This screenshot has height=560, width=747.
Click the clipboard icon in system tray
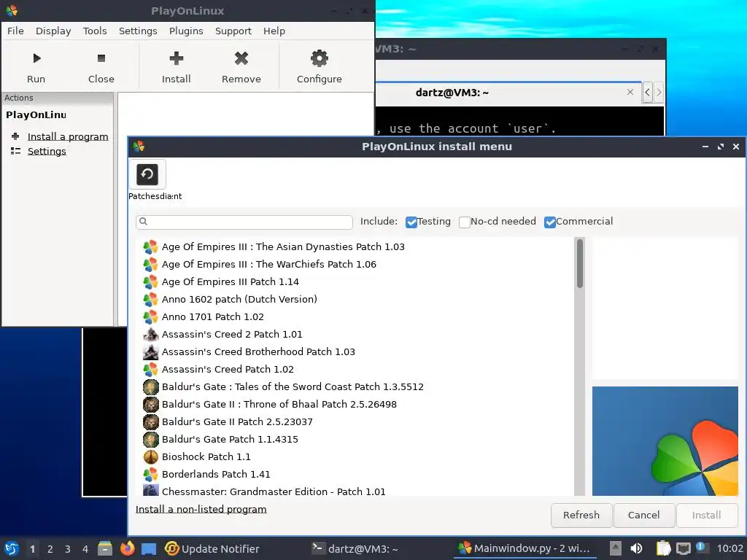click(663, 548)
